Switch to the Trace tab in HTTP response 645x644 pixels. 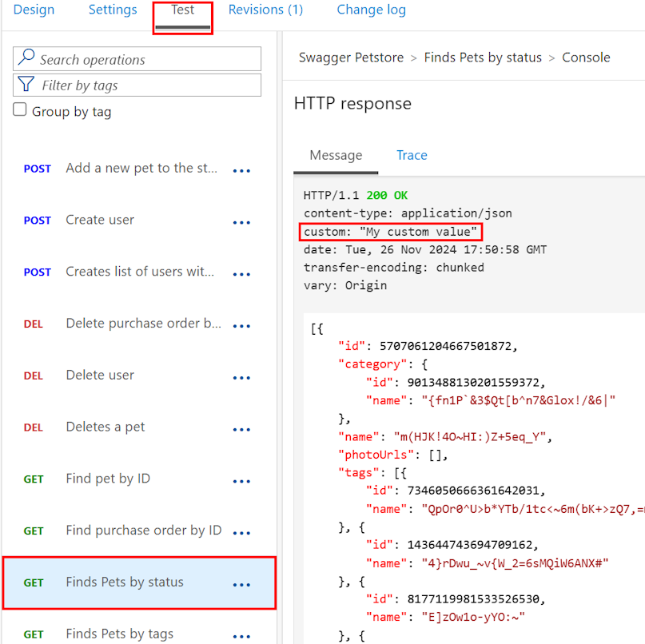[x=412, y=155]
